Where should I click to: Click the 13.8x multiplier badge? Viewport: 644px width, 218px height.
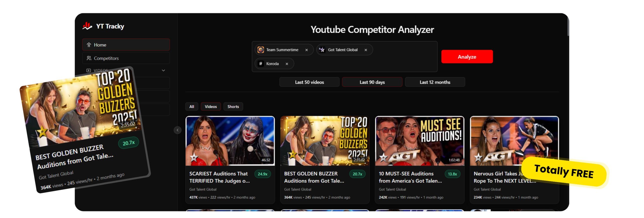click(x=452, y=174)
